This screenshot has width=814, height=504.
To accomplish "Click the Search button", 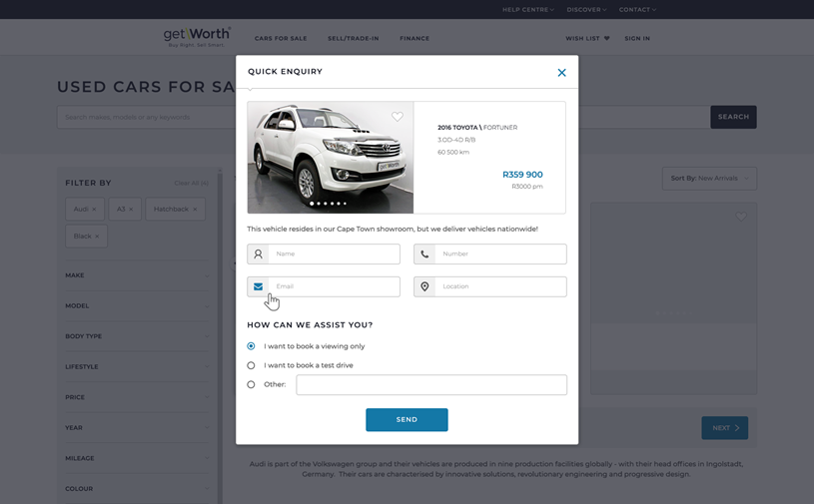I will 733,117.
